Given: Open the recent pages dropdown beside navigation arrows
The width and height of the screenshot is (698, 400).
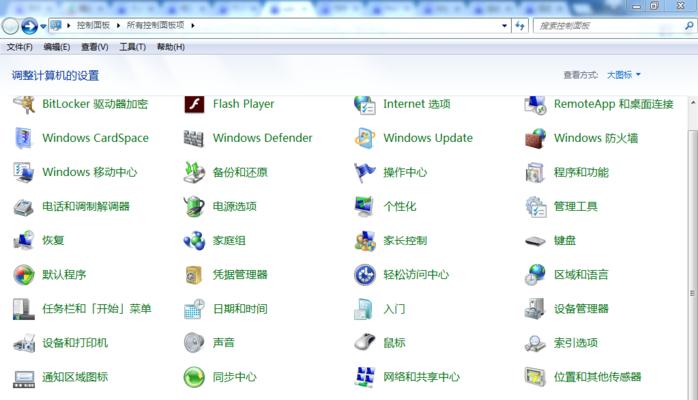Looking at the screenshot, I should click(43, 26).
